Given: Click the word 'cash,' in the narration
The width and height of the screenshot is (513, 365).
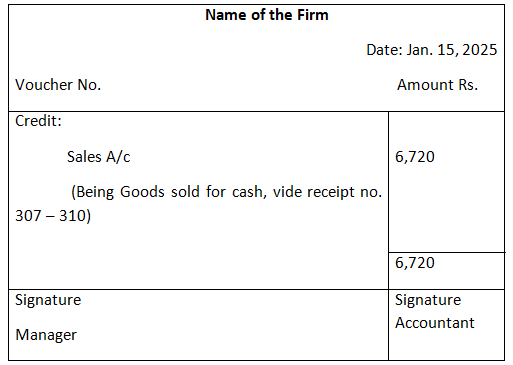Looking at the screenshot, I should (249, 192).
